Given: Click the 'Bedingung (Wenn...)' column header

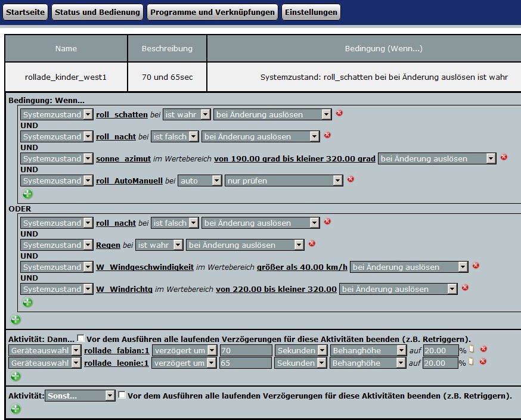Looking at the screenshot, I should pyautogui.click(x=383, y=48).
